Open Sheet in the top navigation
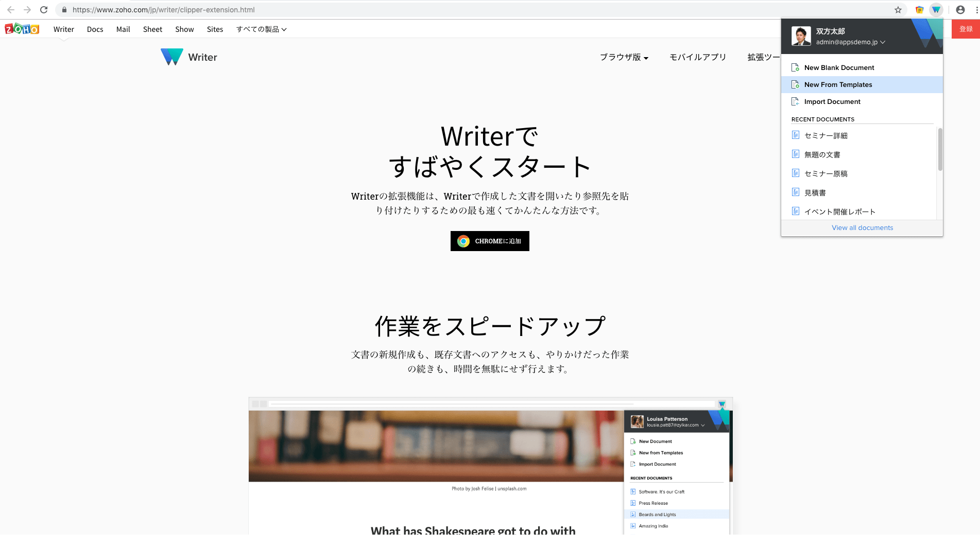Screen dimensions: 980x549 (152, 29)
